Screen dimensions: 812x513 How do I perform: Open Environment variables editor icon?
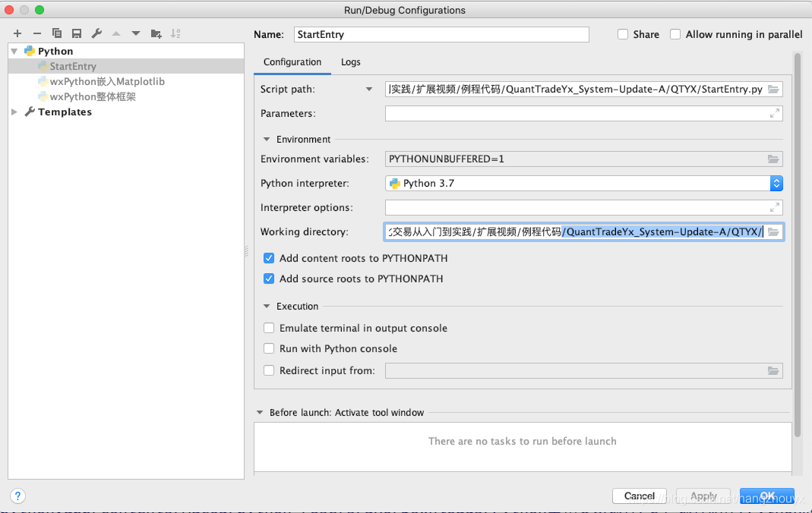click(773, 159)
